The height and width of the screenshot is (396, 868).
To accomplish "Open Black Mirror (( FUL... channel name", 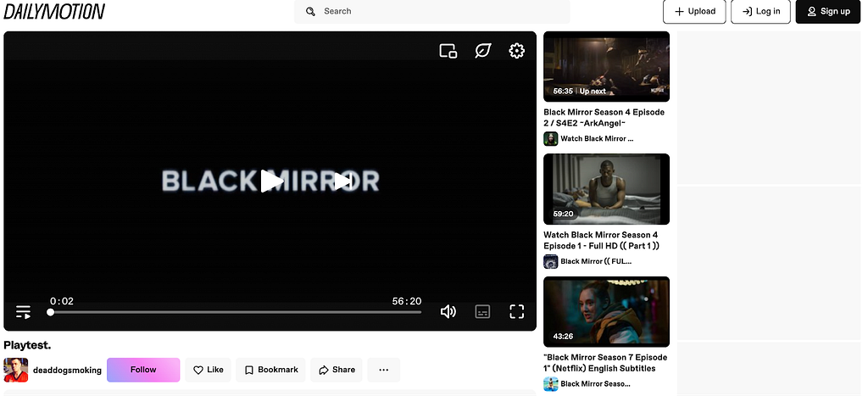I will [596, 261].
